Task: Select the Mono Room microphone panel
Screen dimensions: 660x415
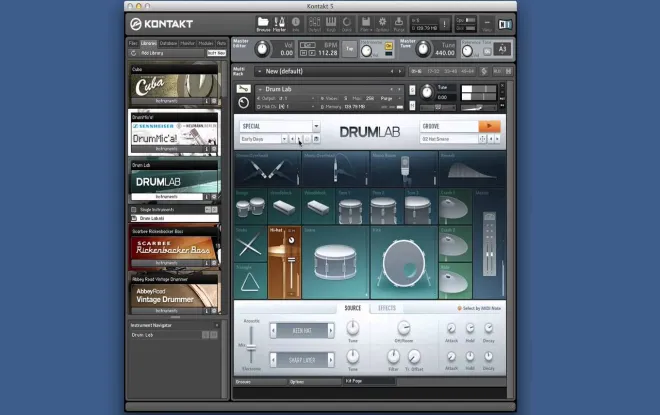Action: pos(404,169)
